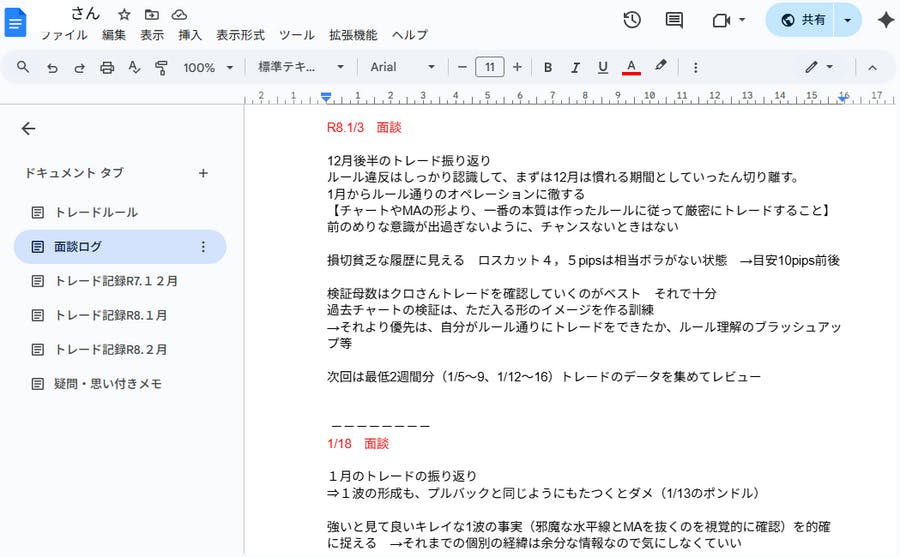Open the 挿入 menu
The height and width of the screenshot is (557, 900).
pyautogui.click(x=190, y=35)
